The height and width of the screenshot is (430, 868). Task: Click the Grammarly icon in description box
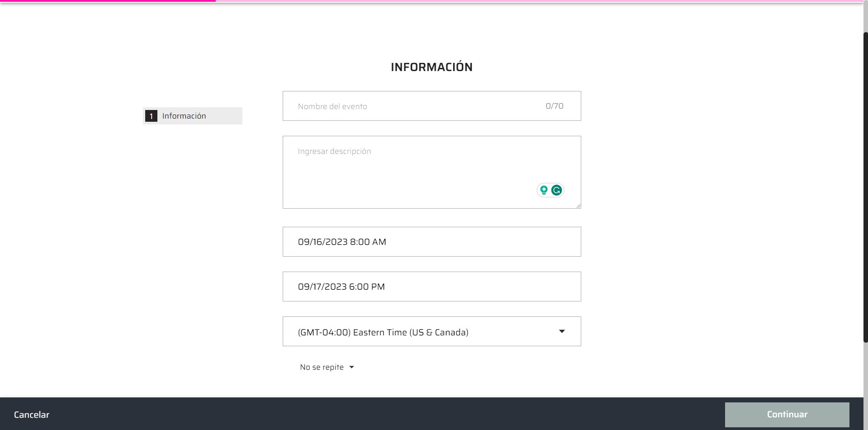click(x=557, y=190)
